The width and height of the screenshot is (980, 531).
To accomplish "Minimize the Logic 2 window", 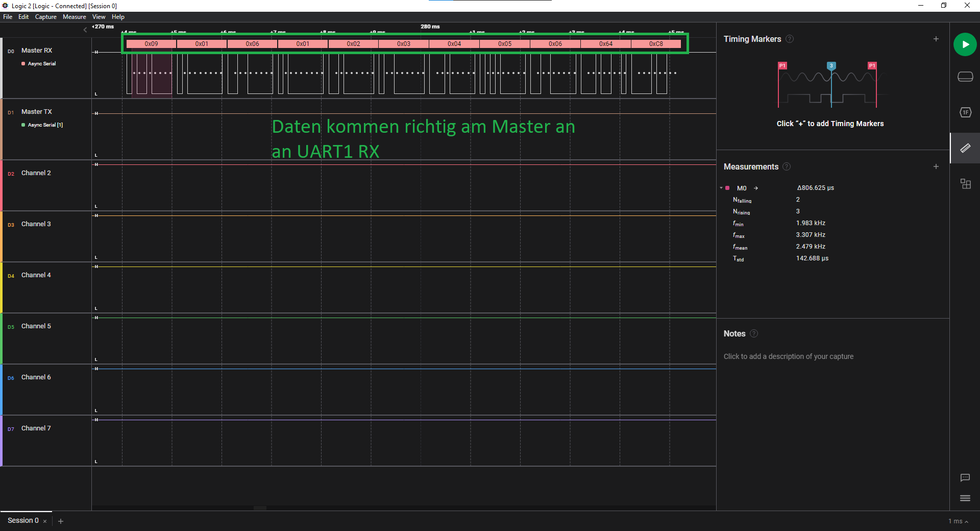I will 921,6.
